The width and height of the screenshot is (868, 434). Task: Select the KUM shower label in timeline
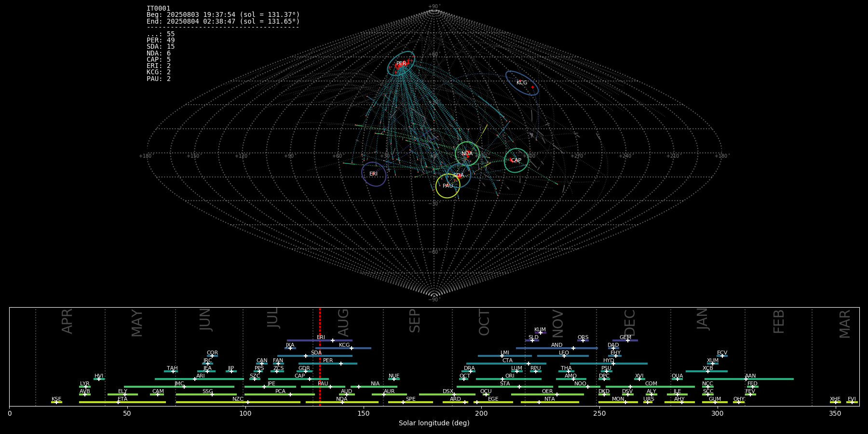tap(540, 330)
